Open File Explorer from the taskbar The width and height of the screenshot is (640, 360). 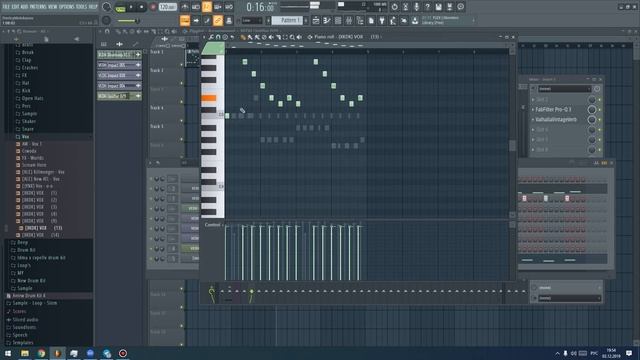[x=25, y=353]
